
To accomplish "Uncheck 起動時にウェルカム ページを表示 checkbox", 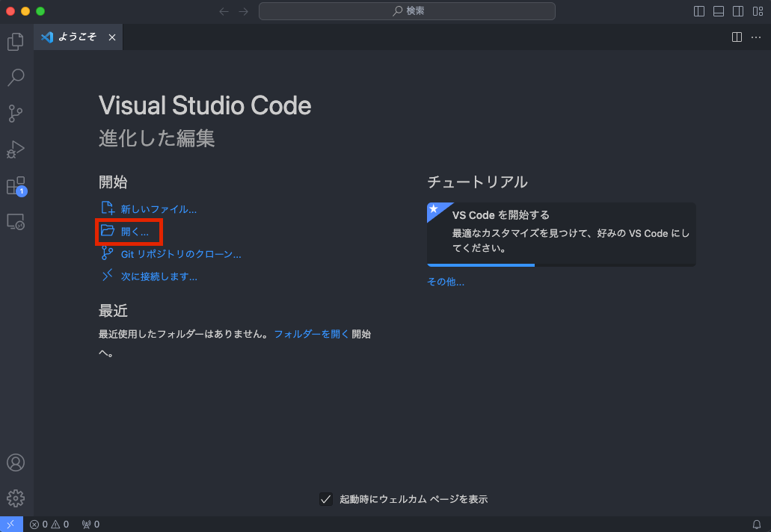I will coord(325,499).
